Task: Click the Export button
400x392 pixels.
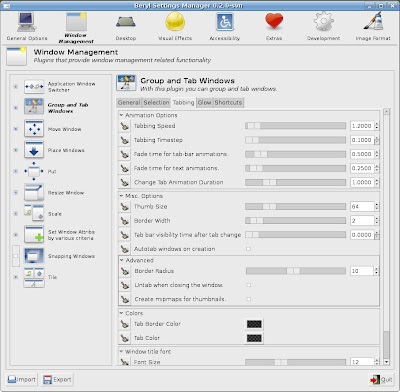Action: click(58, 380)
